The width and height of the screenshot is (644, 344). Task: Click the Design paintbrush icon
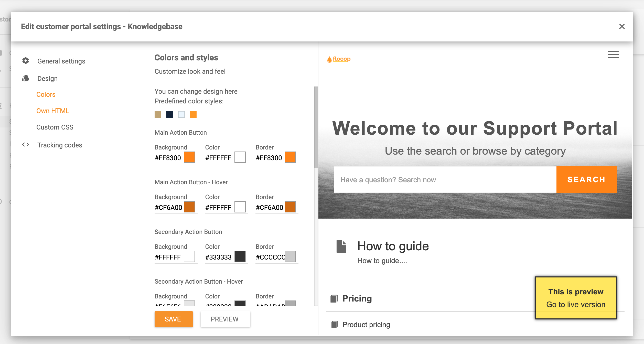coord(26,78)
